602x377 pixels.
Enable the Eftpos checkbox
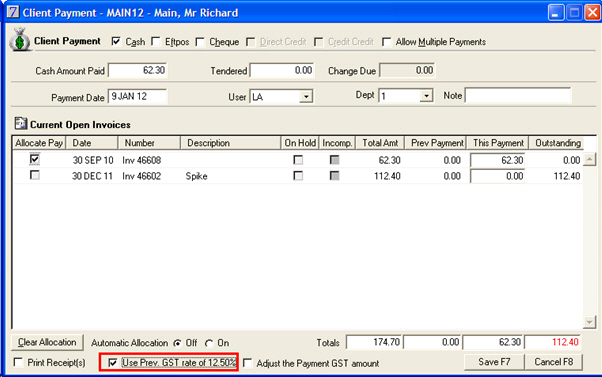(x=155, y=41)
